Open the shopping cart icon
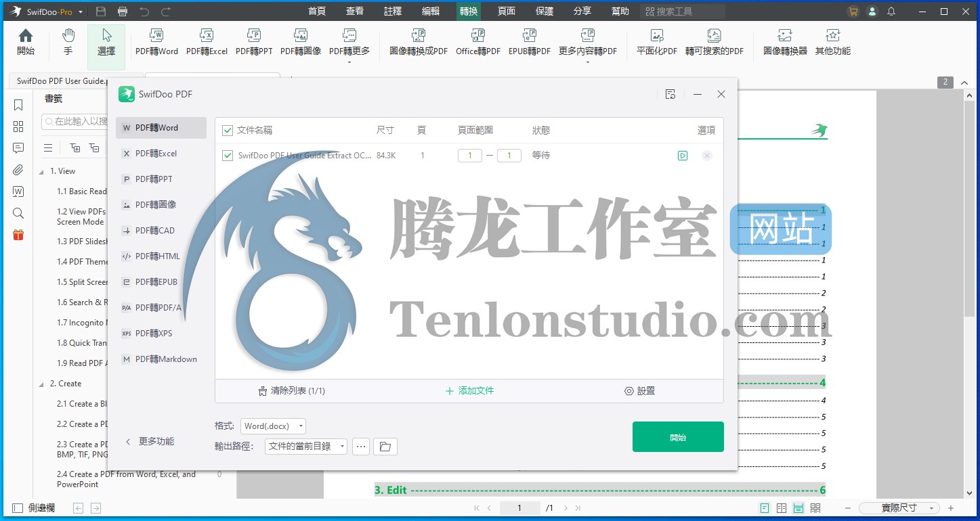The height and width of the screenshot is (521, 980). [853, 12]
